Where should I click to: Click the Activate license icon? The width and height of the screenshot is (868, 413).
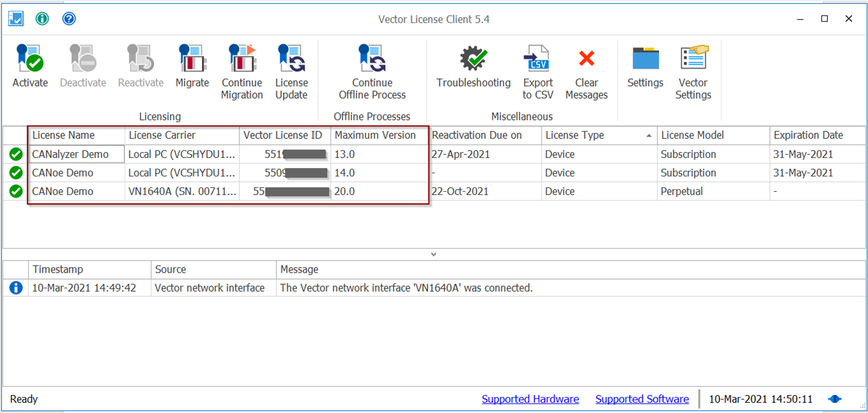click(30, 59)
